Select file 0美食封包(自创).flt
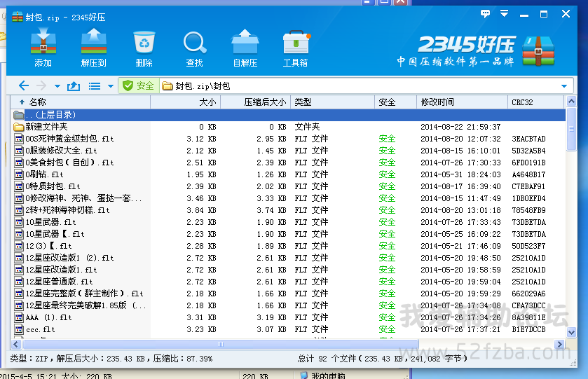Image resolution: width=588 pixels, height=379 pixels. 288,163
